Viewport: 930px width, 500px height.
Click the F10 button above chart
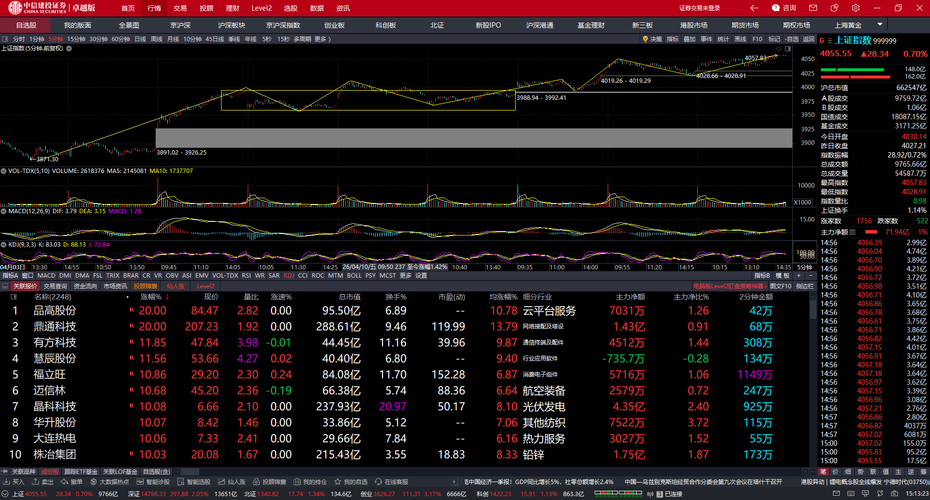(757, 39)
